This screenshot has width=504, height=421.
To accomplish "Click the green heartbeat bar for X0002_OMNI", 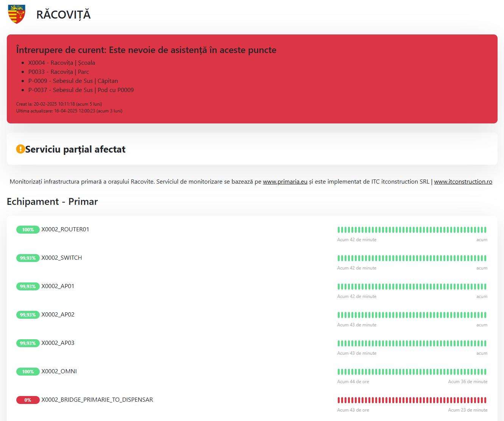I will click(412, 372).
